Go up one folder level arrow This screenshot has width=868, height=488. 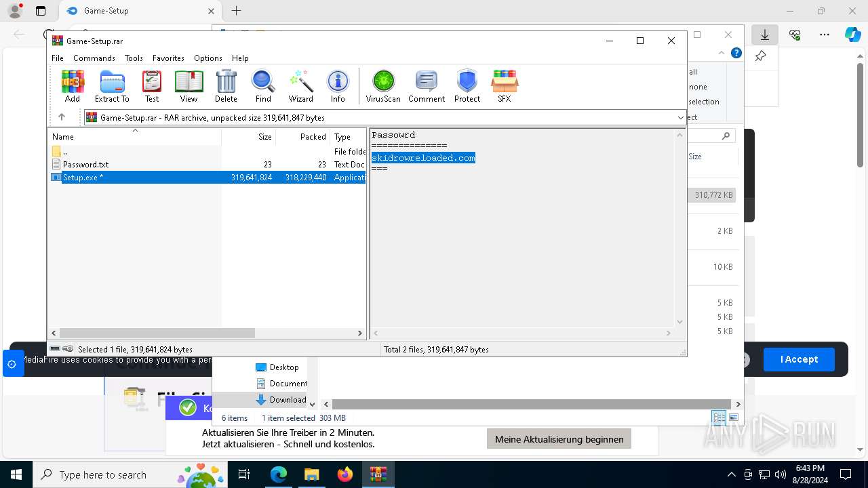point(61,117)
